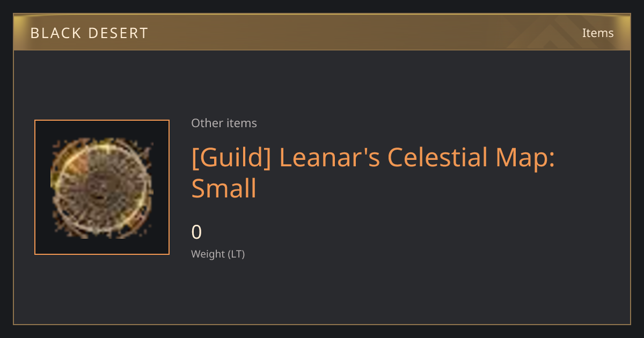
Task: Click the "Weight (LT)" label
Action: (218, 254)
